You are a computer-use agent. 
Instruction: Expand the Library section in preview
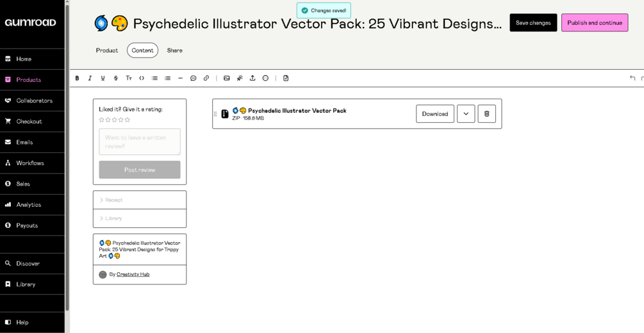click(x=140, y=218)
